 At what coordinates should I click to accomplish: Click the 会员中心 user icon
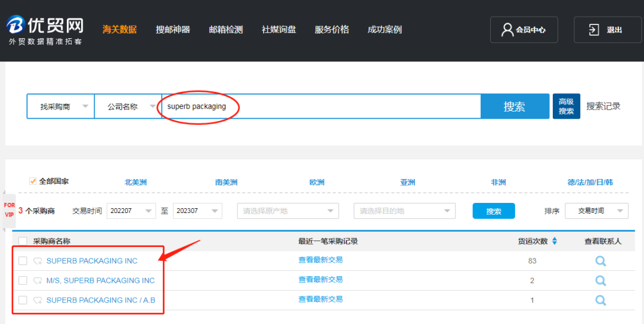tap(507, 30)
